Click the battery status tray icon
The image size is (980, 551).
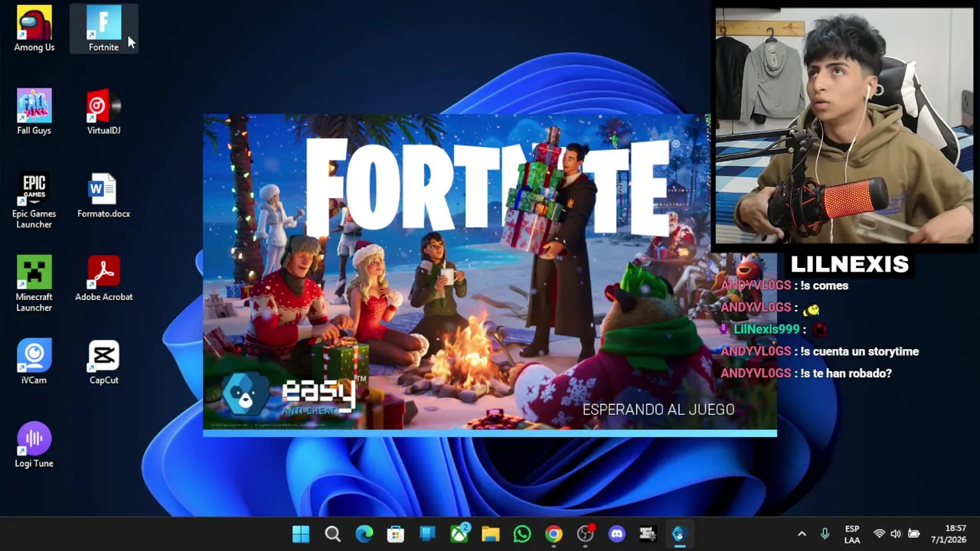[x=913, y=534]
